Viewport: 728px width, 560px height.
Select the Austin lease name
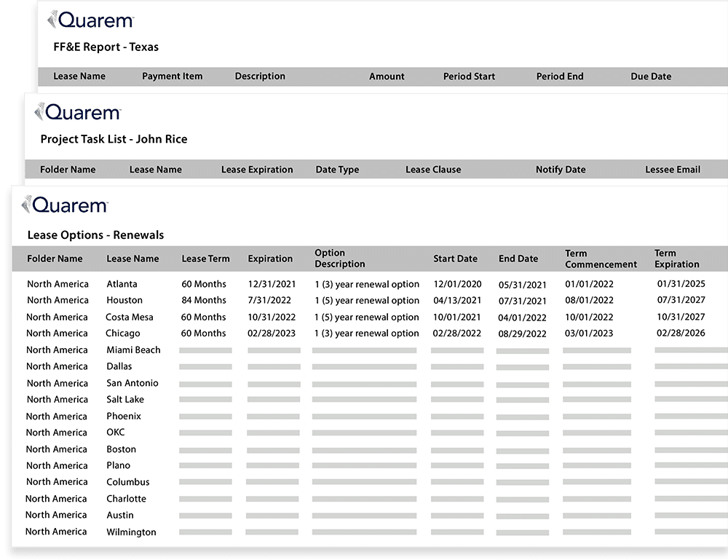(120, 515)
